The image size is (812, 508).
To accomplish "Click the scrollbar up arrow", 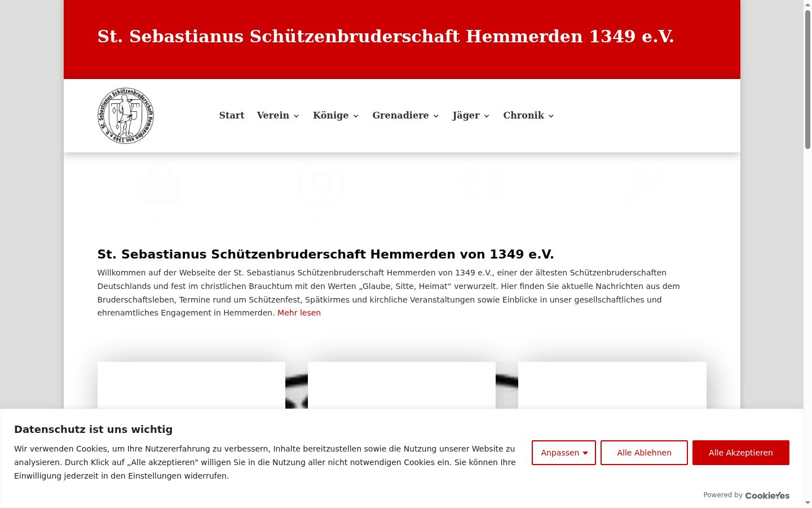I will tap(807, 5).
